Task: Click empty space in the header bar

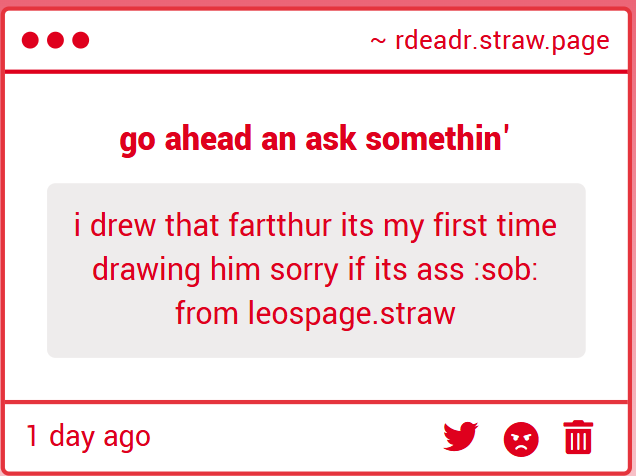Action: (x=230, y=40)
